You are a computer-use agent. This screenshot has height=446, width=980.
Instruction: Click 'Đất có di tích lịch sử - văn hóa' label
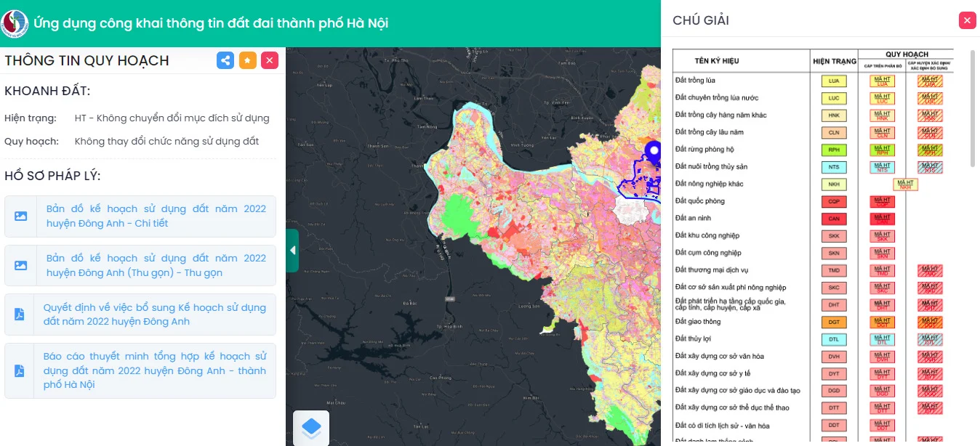[722, 425]
